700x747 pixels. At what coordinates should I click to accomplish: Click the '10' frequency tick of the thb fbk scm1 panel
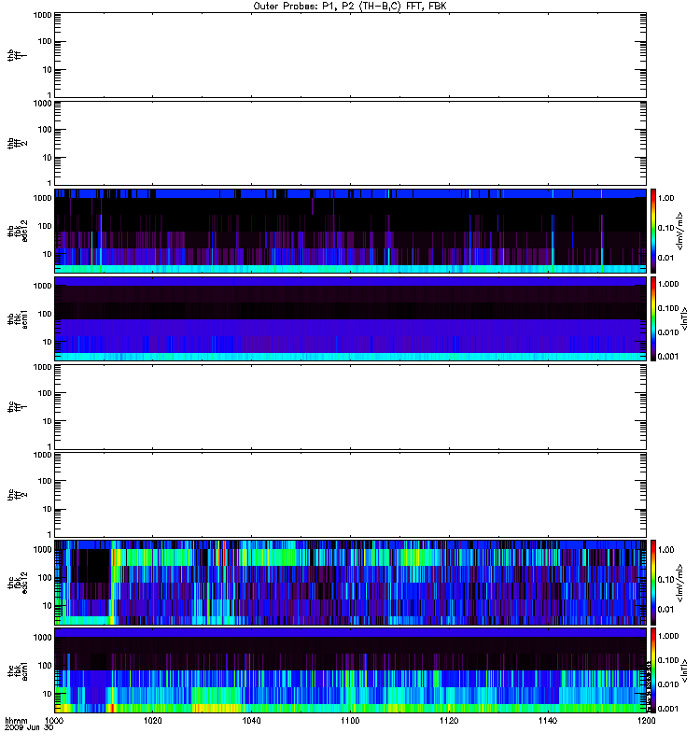pyautogui.click(x=48, y=342)
